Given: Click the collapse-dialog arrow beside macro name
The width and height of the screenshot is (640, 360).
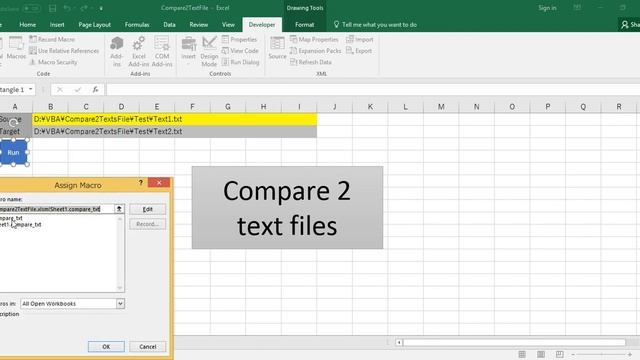Looking at the screenshot, I should click(119, 209).
